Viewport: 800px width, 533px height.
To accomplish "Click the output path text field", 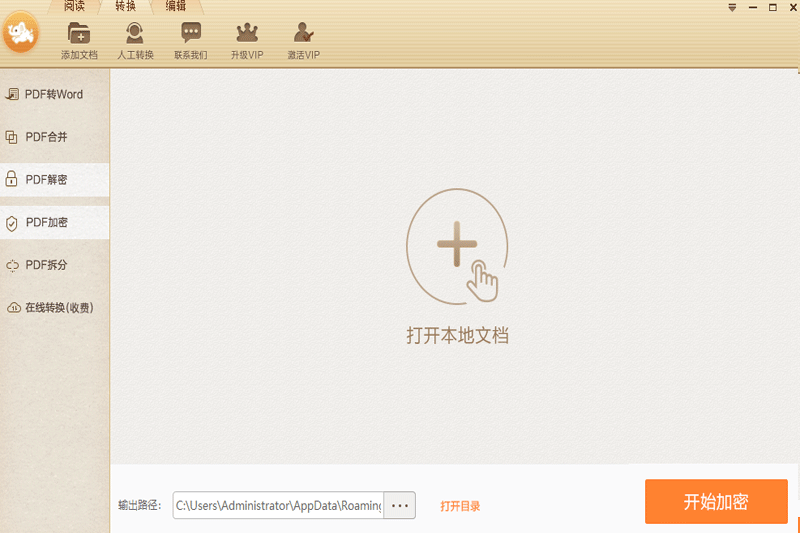I will click(278, 506).
